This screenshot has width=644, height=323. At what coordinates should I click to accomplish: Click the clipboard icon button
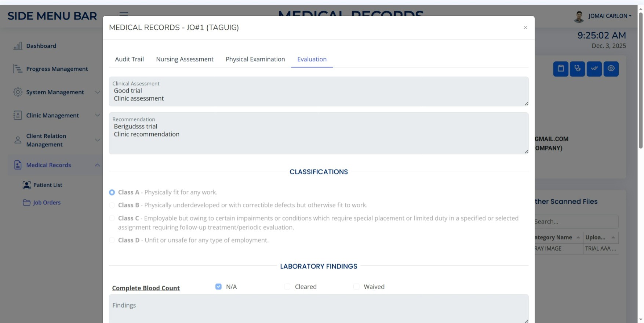pos(560,69)
